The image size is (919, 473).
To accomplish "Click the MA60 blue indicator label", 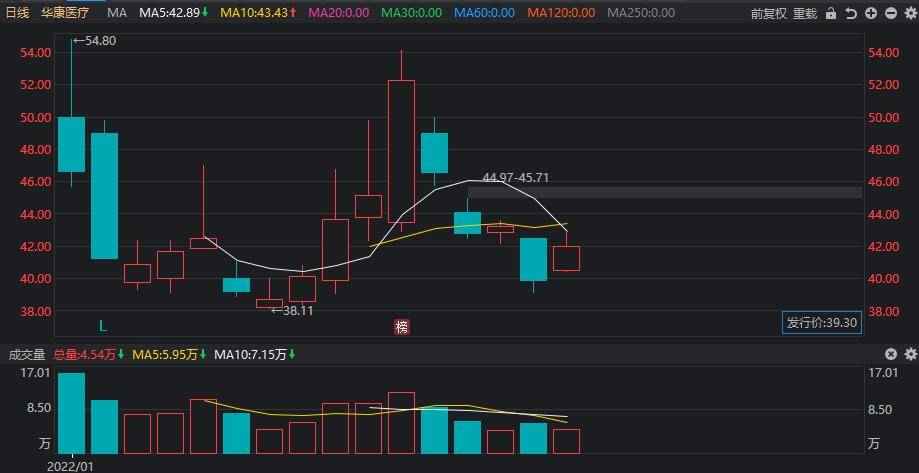I will click(484, 13).
